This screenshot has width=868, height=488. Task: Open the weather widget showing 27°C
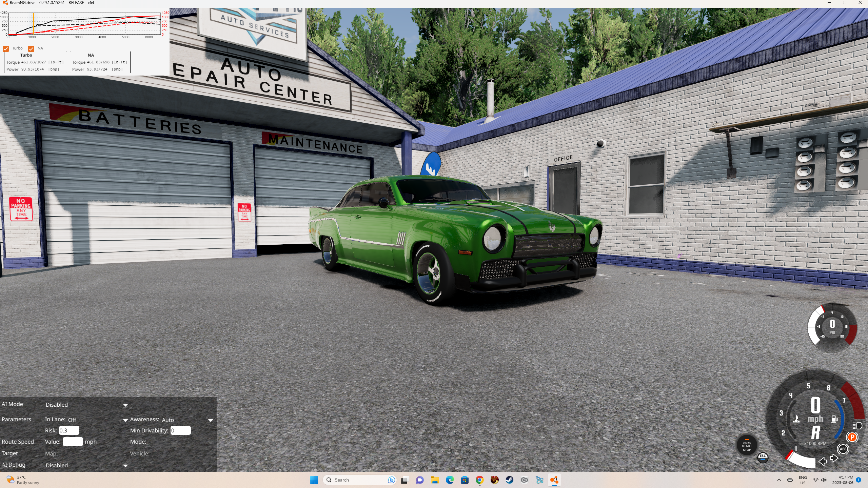click(23, 480)
